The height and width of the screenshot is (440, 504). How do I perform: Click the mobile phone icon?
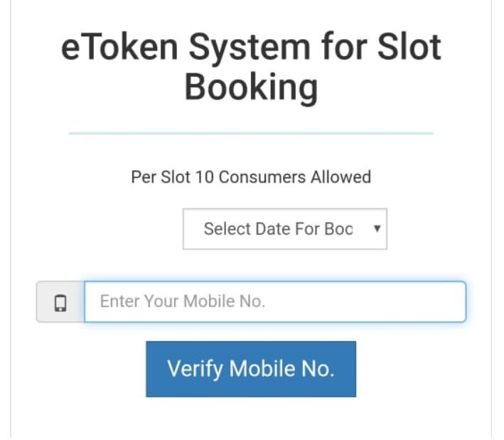coord(60,303)
